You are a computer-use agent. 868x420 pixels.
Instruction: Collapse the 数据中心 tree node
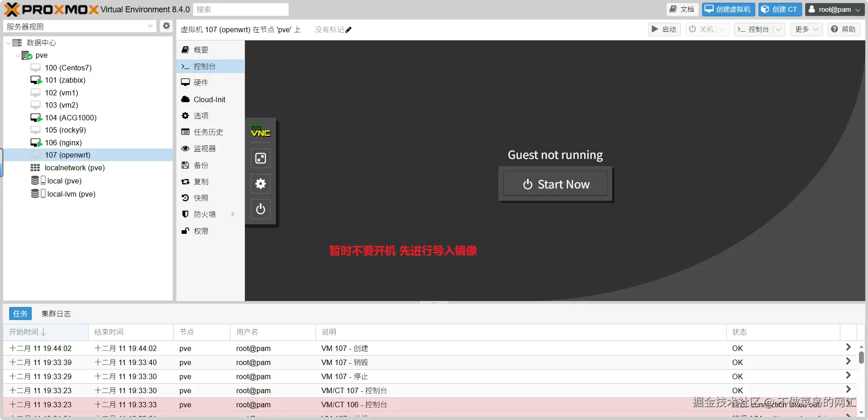coord(9,43)
